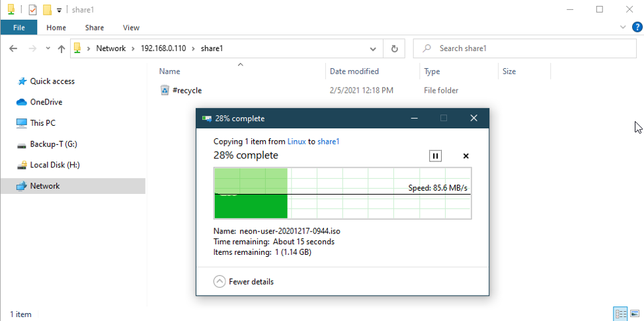644x321 pixels.
Task: Collapse dialog with Fewer details
Action: [244, 281]
